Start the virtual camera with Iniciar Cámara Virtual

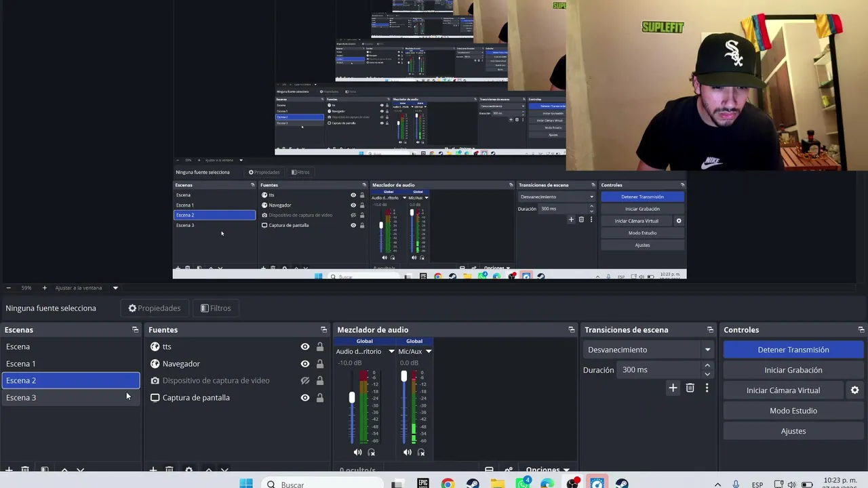(x=783, y=390)
